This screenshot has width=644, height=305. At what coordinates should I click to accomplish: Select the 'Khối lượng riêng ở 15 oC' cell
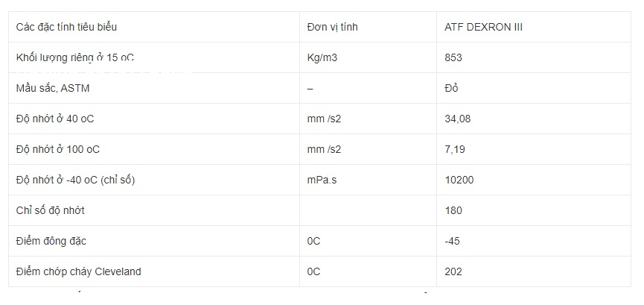[75, 57]
